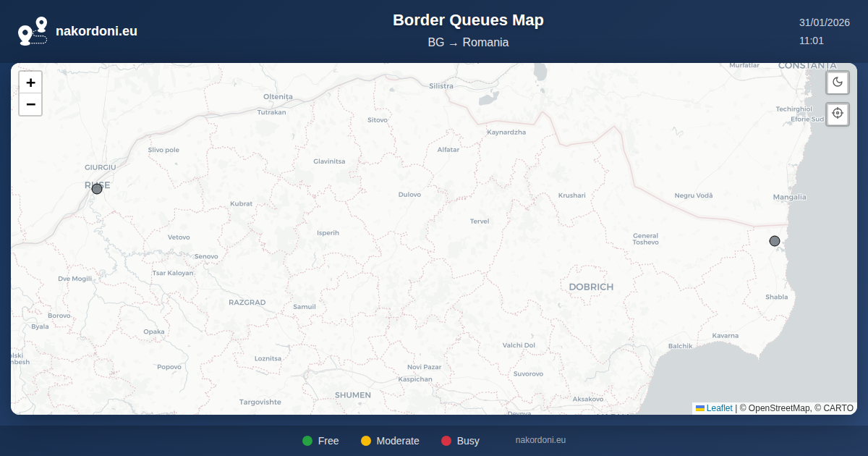Toggle dark mode with the moon icon
The height and width of the screenshot is (456, 868).
tap(838, 83)
